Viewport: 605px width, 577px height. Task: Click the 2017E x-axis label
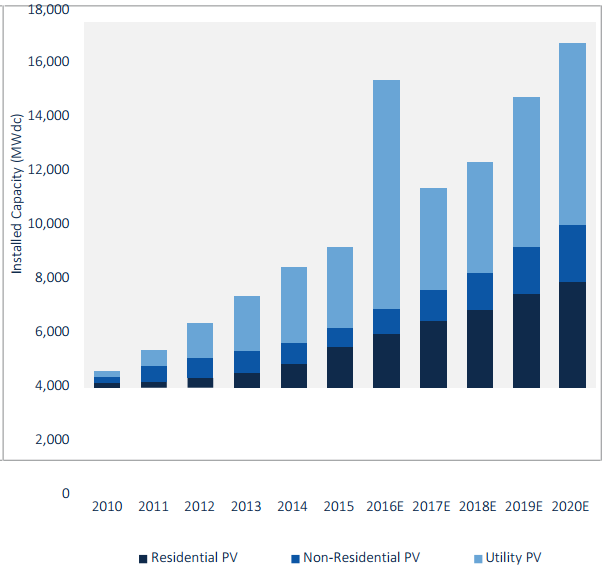[x=431, y=506]
